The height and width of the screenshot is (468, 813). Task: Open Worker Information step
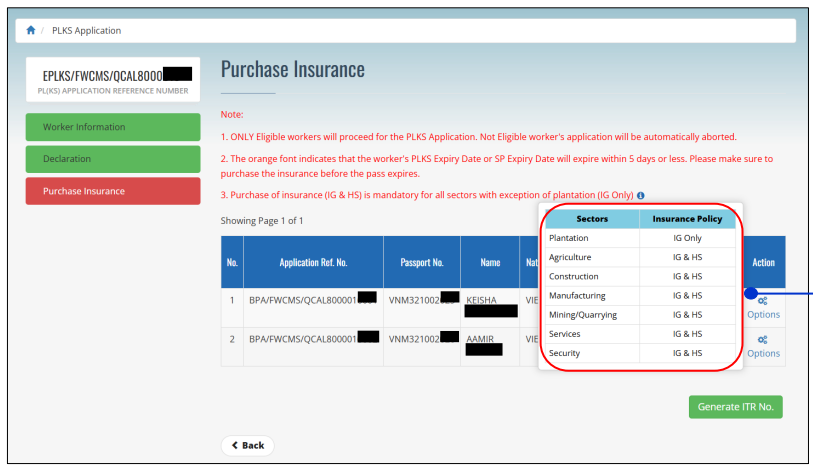(113, 127)
